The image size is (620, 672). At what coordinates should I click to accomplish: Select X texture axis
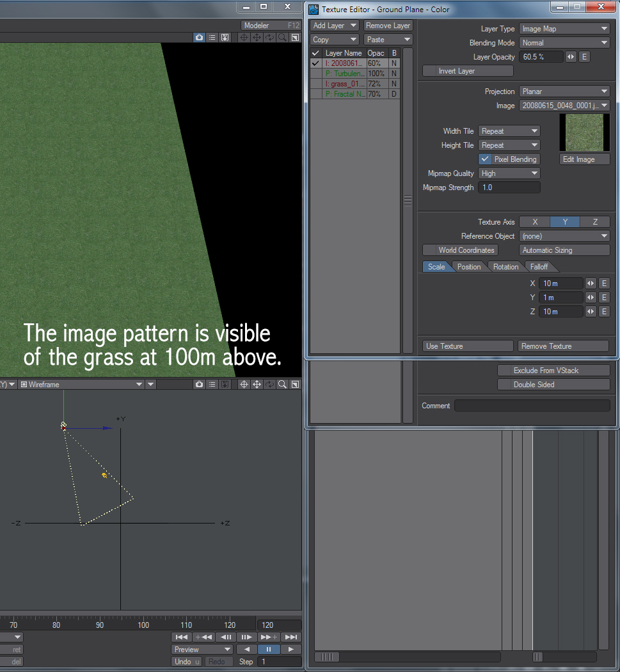(x=535, y=222)
